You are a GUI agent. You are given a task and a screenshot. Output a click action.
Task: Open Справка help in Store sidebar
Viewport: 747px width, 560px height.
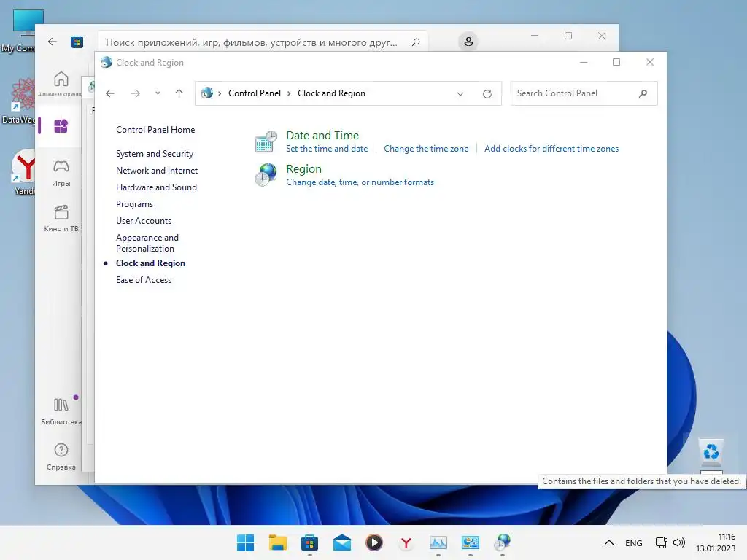[x=61, y=456]
